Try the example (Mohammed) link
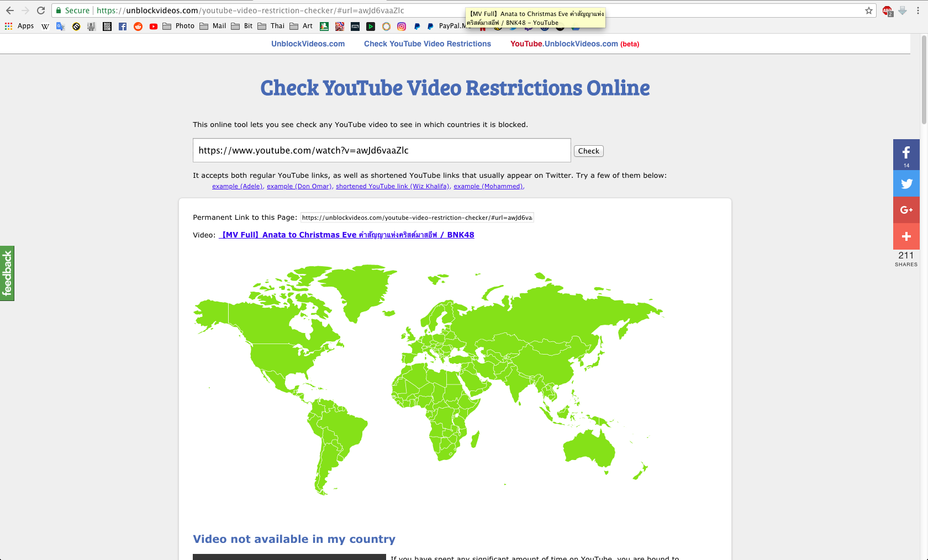This screenshot has width=928, height=560. (488, 186)
